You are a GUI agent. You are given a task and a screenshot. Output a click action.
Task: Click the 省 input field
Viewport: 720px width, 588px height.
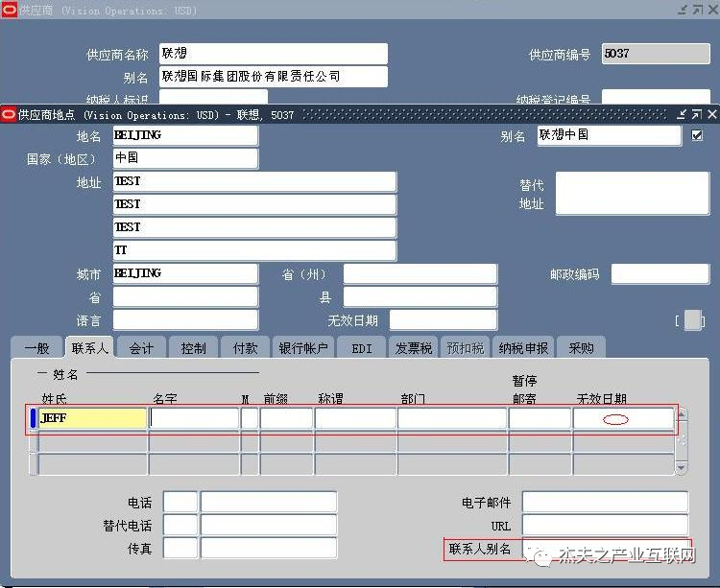pyautogui.click(x=185, y=296)
